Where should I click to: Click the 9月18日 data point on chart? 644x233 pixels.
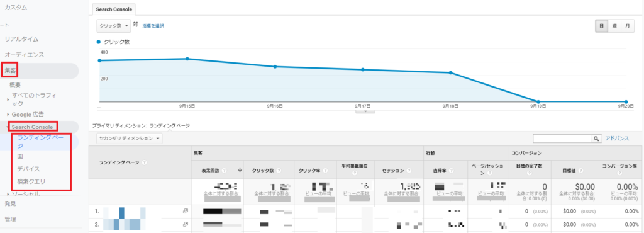450,73
